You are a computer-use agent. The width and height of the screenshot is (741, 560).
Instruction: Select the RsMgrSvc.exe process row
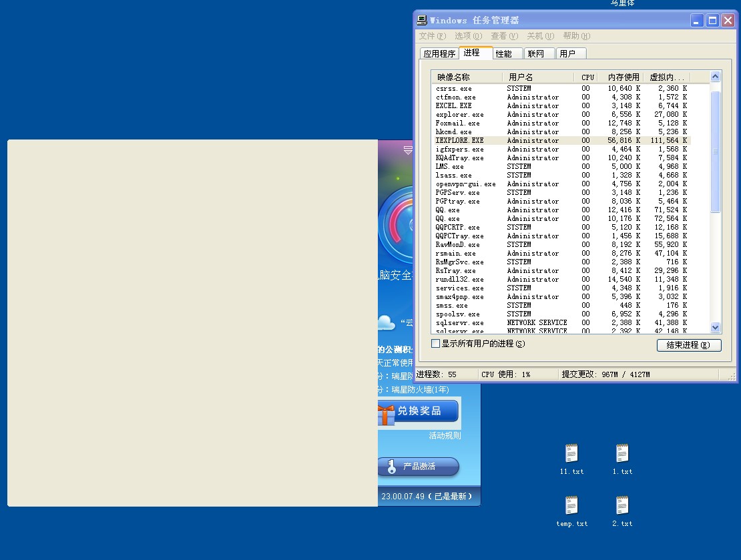[x=561, y=262]
